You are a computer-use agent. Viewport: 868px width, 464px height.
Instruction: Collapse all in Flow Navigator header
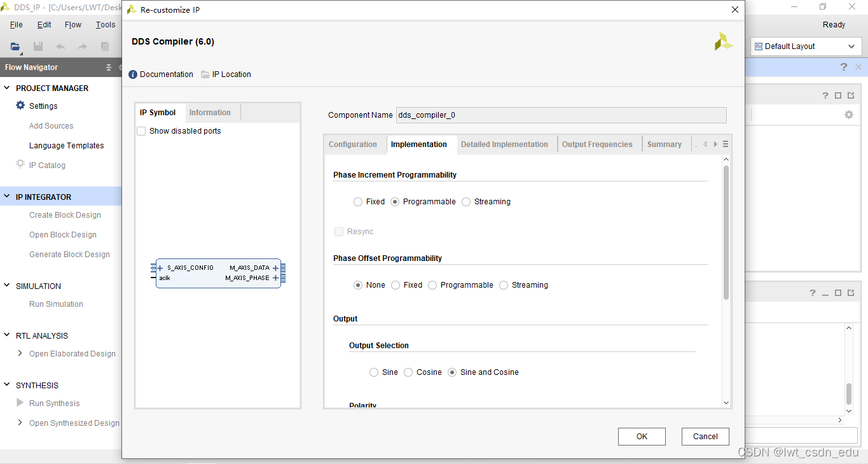[x=109, y=67]
